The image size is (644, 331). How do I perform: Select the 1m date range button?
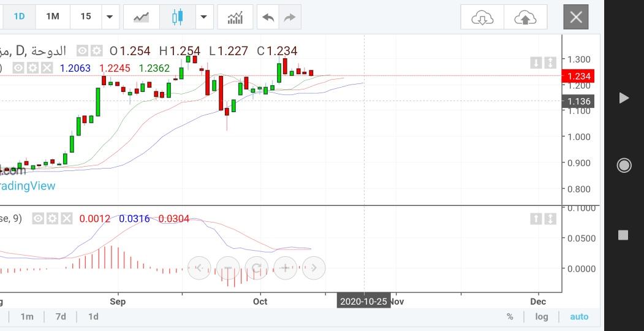[27, 317]
